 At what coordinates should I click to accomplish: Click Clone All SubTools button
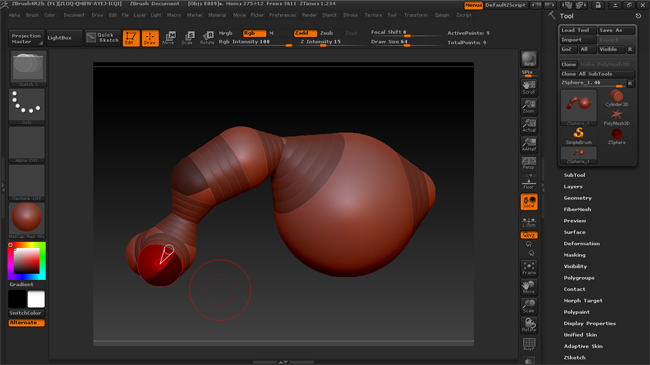click(597, 74)
